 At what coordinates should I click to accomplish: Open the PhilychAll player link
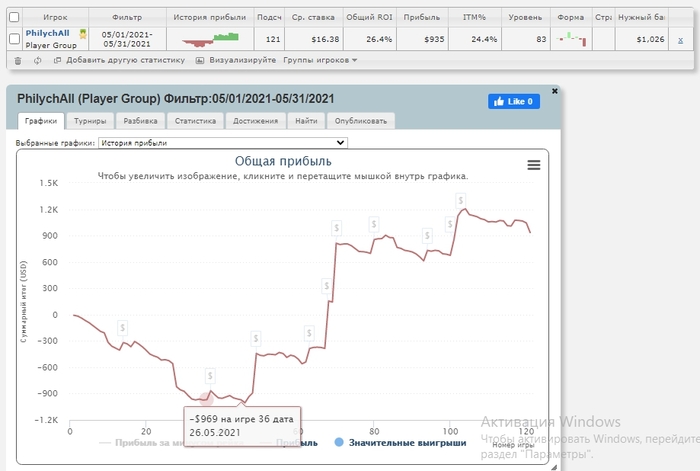pos(47,33)
